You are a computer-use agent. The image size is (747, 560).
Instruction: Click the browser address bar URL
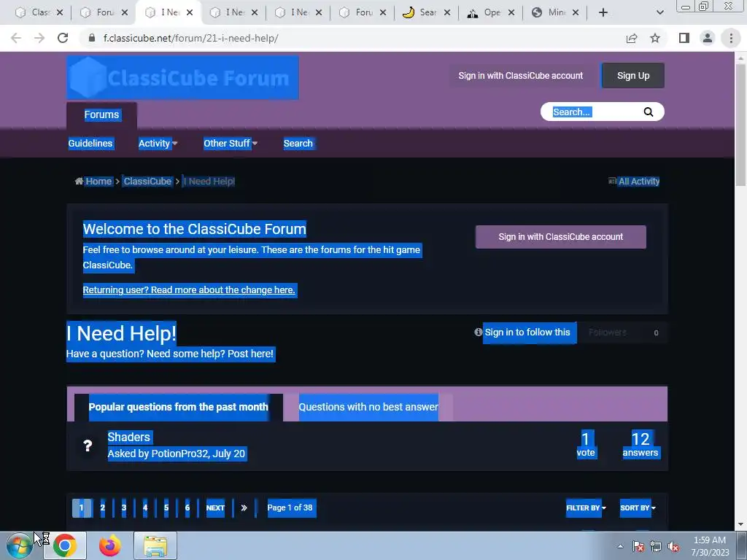[190, 38]
